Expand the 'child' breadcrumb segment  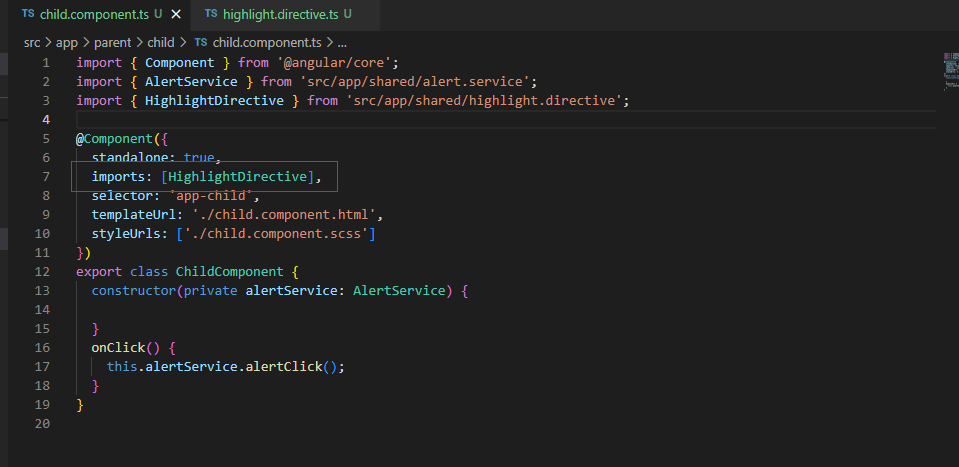click(x=160, y=43)
